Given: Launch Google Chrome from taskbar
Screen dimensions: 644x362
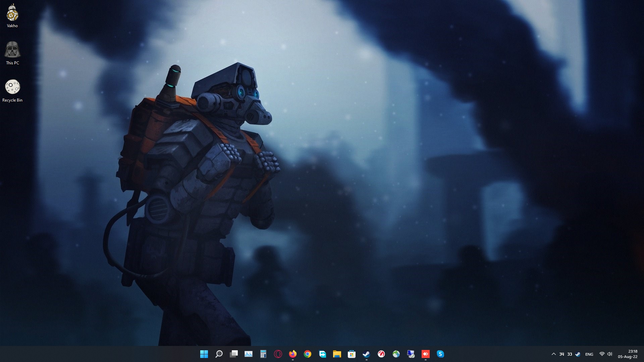Looking at the screenshot, I should tap(308, 354).
